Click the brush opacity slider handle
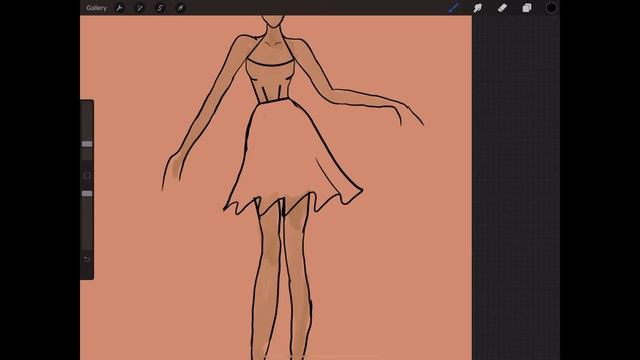Viewport: 640px width, 360px height. (x=87, y=193)
